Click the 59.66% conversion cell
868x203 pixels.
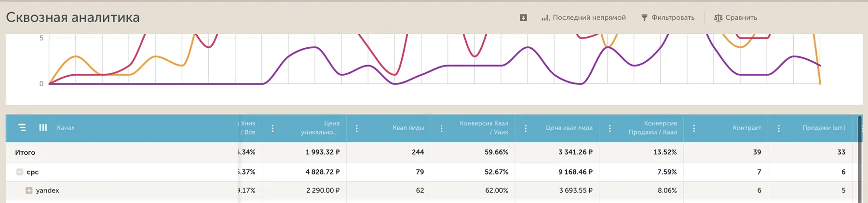click(497, 152)
